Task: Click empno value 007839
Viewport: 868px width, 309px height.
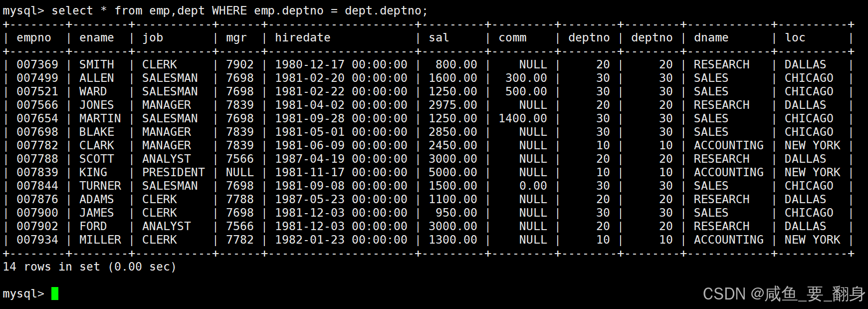Action: [37, 172]
